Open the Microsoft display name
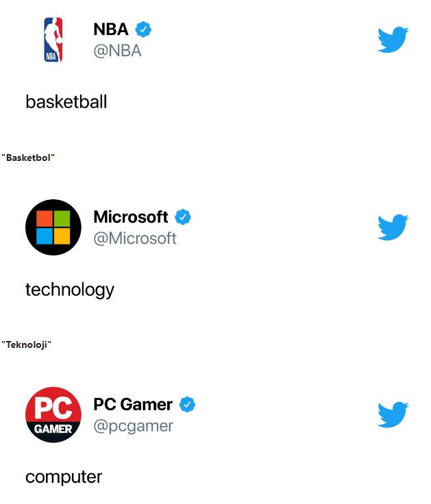The height and width of the screenshot is (504, 431). tap(131, 217)
